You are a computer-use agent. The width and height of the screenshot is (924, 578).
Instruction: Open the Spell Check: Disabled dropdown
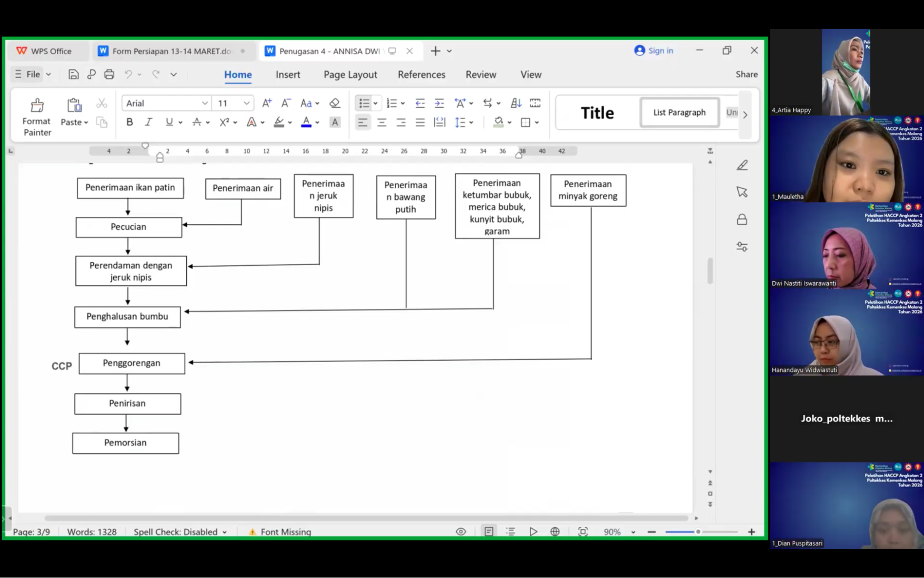180,532
